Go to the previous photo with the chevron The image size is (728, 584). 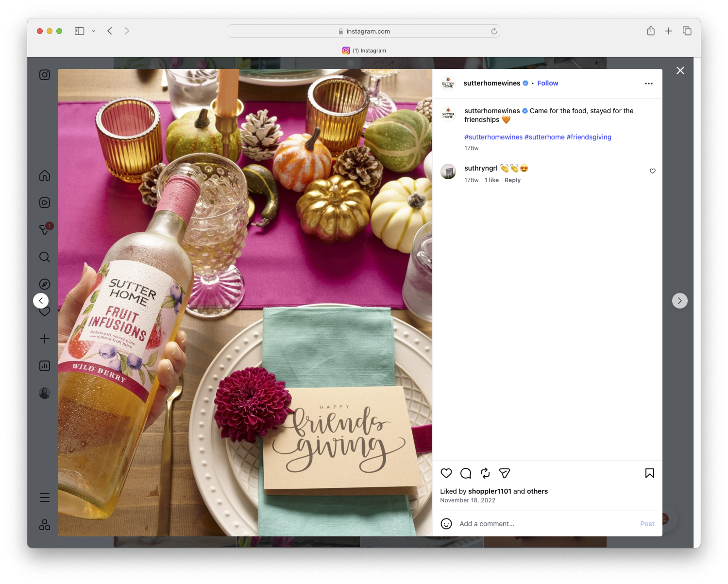click(x=41, y=300)
